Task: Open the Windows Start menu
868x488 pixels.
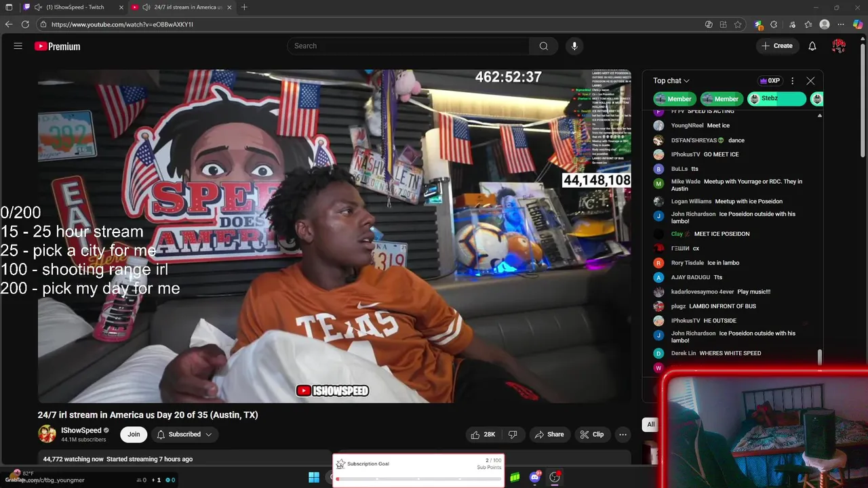Action: [314, 478]
